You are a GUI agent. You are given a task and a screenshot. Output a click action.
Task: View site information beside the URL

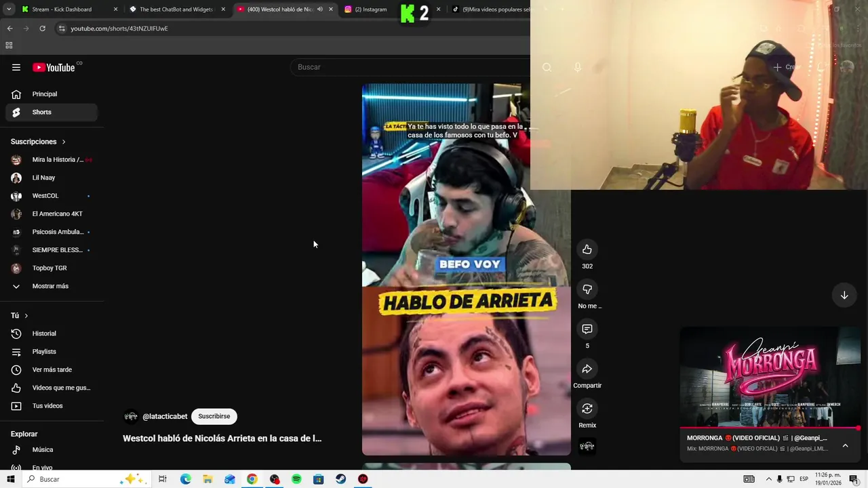[x=62, y=28]
